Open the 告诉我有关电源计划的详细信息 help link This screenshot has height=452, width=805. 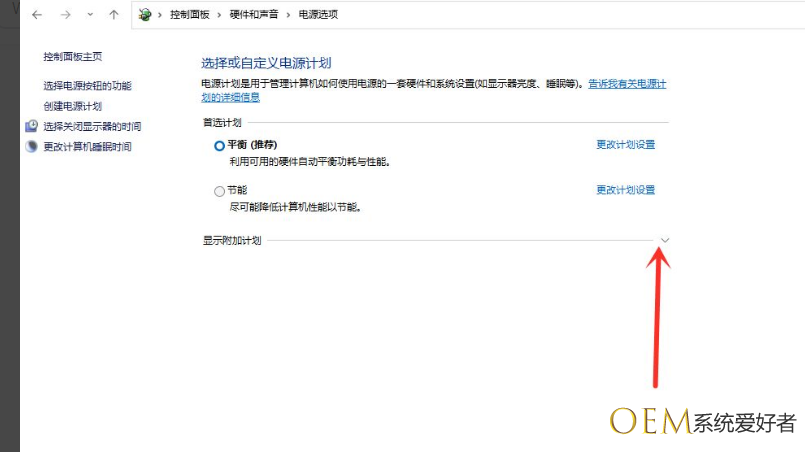pos(626,85)
